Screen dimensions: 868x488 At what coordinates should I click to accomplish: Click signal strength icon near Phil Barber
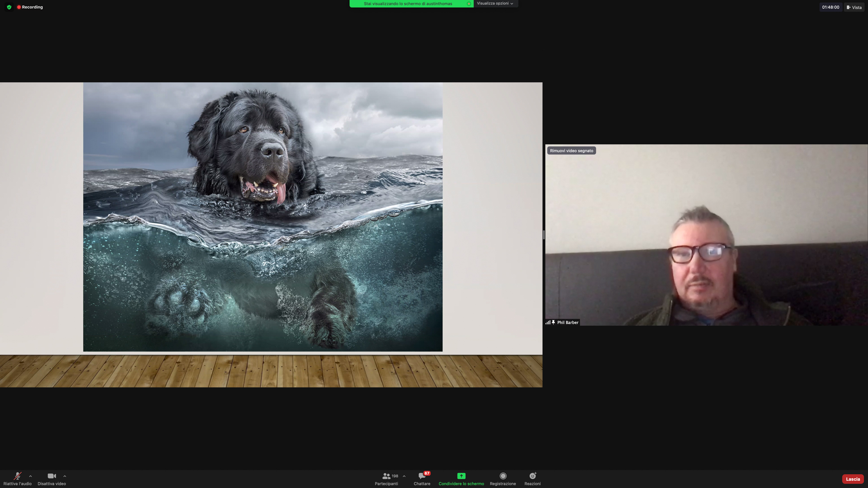pos(548,322)
